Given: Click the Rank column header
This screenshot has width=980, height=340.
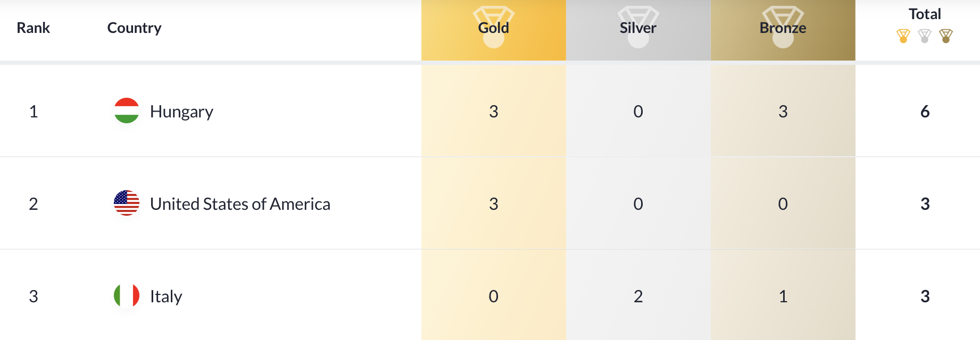Looking at the screenshot, I should tap(33, 28).
